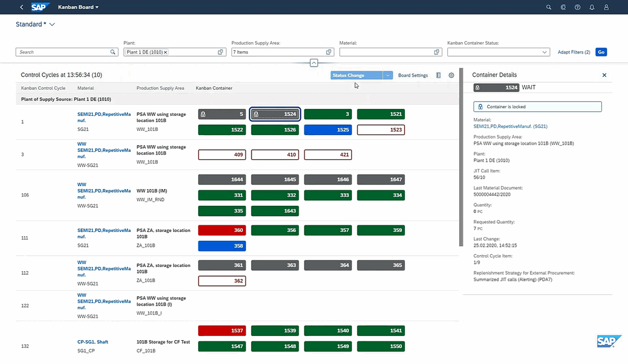Collapse the filter bar header
628x364 pixels.
click(314, 63)
